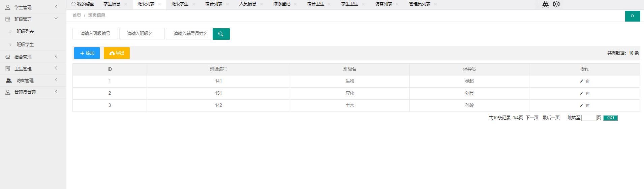Screen dimensions: 644x189
Task: Switch to the 维修登记 tab
Action: pyautogui.click(x=282, y=4)
